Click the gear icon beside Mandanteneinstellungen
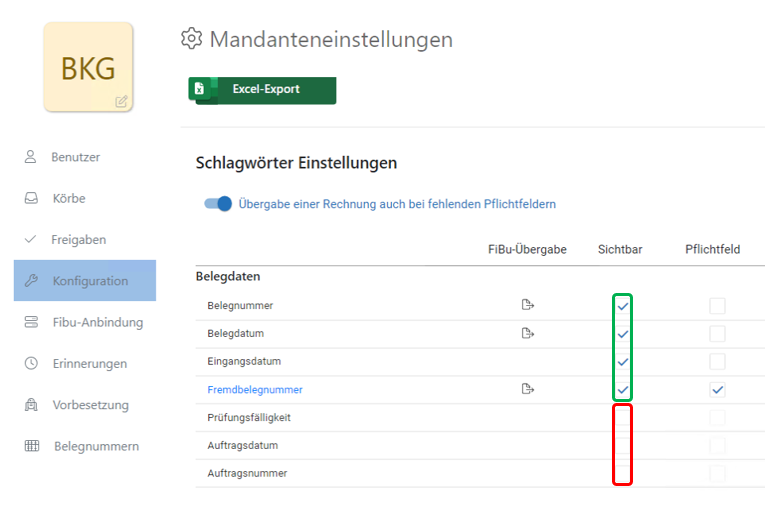 point(191,39)
